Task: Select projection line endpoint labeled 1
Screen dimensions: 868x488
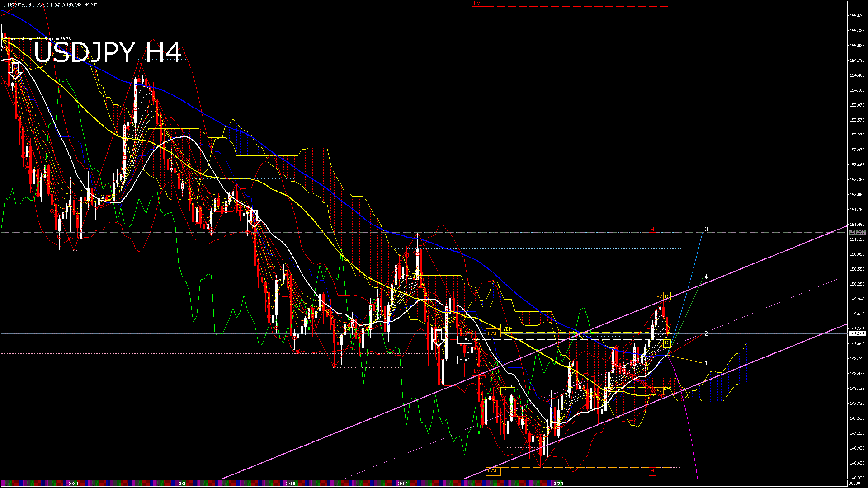Action: pyautogui.click(x=706, y=363)
